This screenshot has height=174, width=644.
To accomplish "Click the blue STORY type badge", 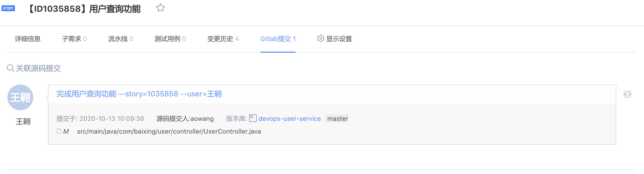I will tap(8, 8).
